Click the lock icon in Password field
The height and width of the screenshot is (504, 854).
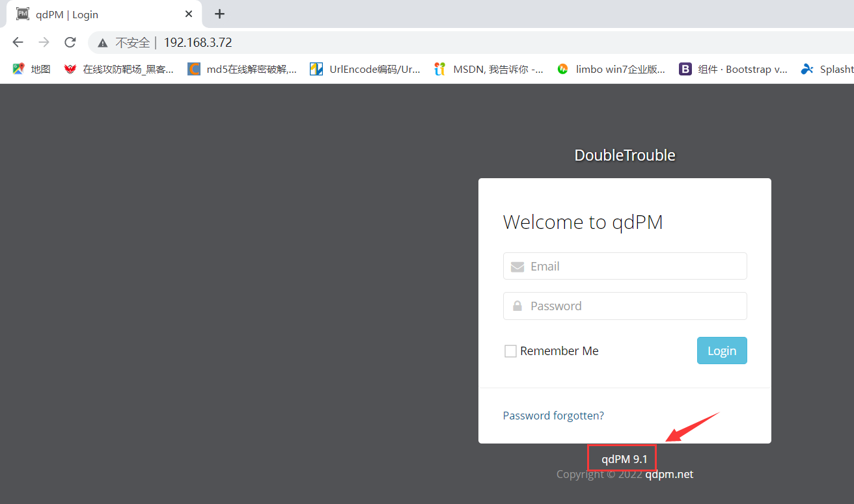(517, 306)
